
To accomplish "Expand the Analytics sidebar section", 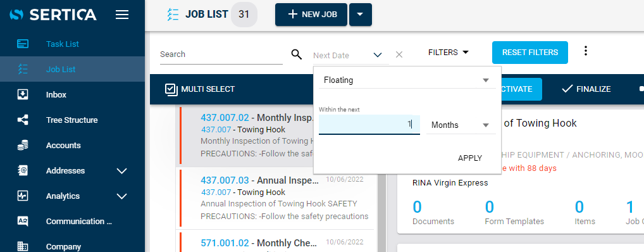I will 122,196.
